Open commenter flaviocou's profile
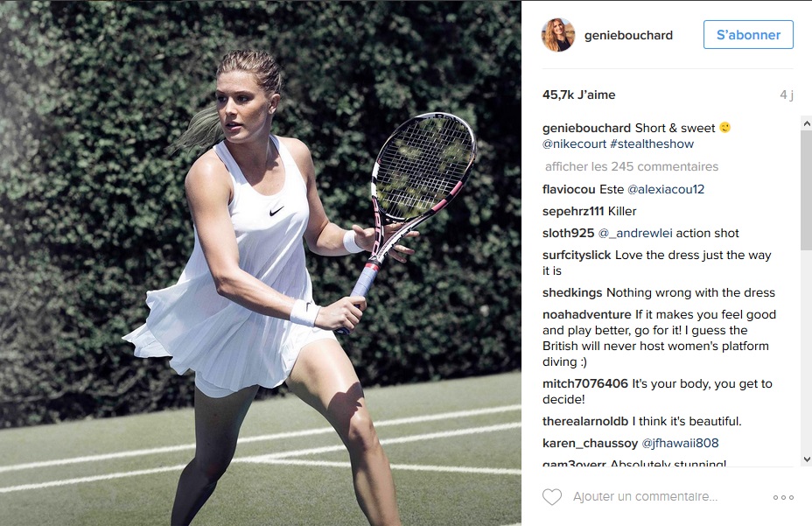Viewport: 812px width, 526px height. click(569, 190)
